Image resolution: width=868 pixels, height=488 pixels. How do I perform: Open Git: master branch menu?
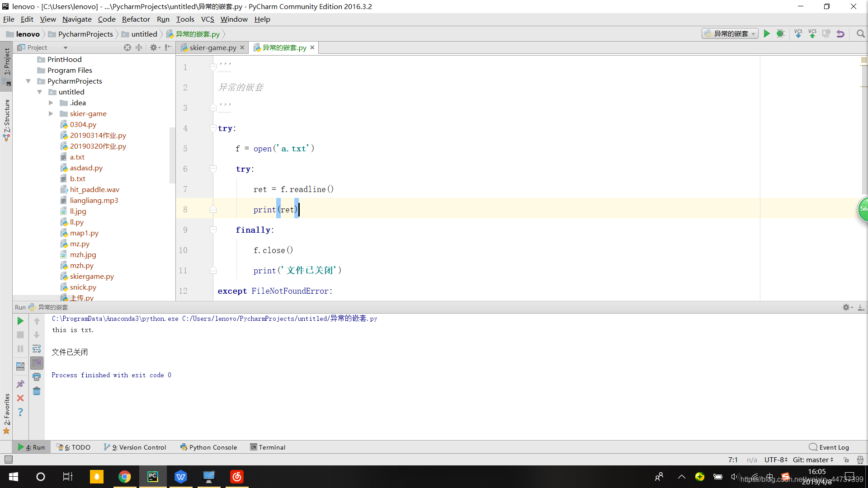pos(813,460)
